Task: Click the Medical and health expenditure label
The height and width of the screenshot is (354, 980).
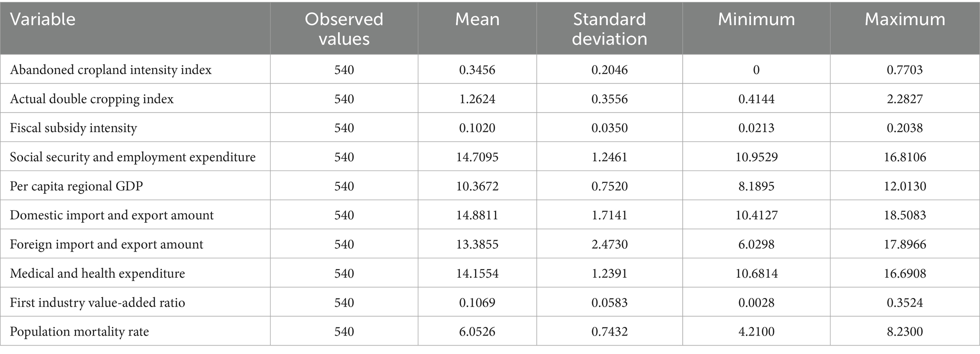Action: click(x=98, y=273)
